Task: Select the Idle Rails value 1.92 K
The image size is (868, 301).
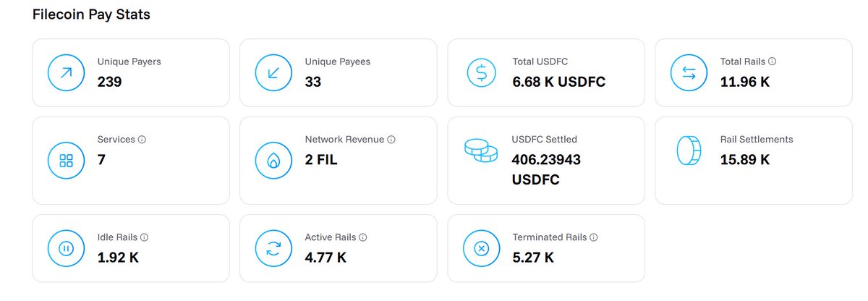Action: point(118,257)
